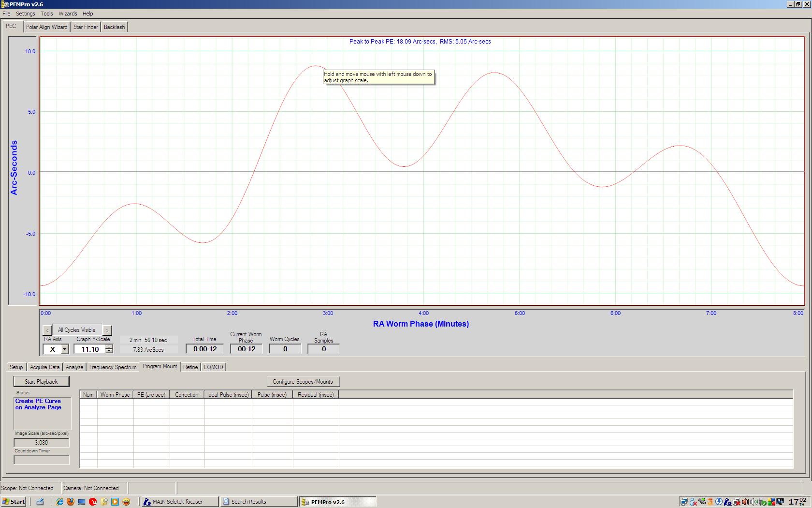812x508 pixels.
Task: Open the File menu
Action: [x=6, y=14]
